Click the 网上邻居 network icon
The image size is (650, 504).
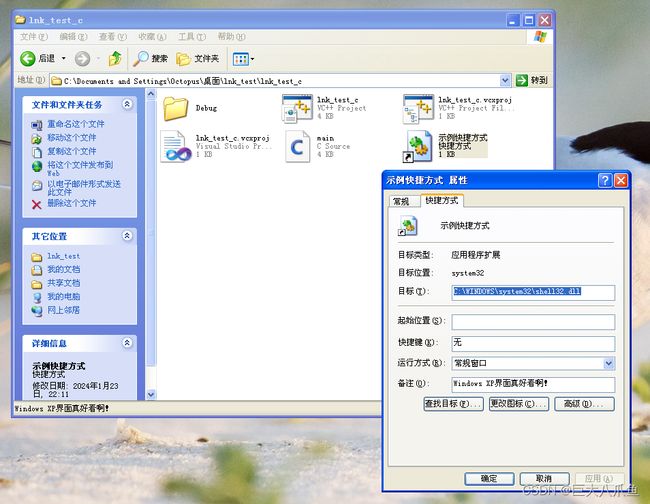[x=37, y=311]
